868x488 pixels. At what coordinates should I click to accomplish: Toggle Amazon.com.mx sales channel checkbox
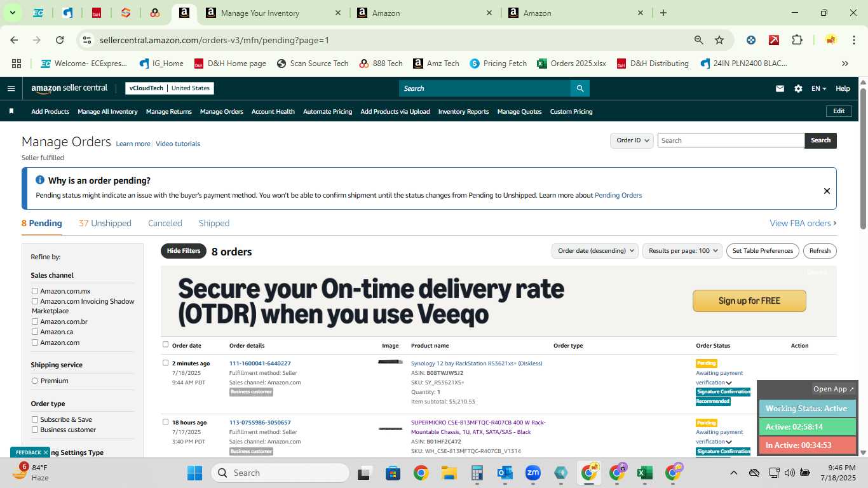[35, 291]
